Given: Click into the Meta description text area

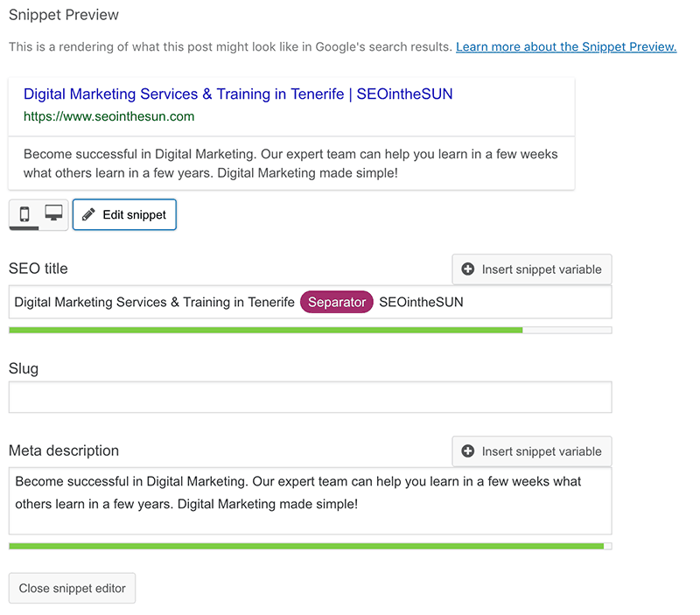Looking at the screenshot, I should [x=311, y=501].
